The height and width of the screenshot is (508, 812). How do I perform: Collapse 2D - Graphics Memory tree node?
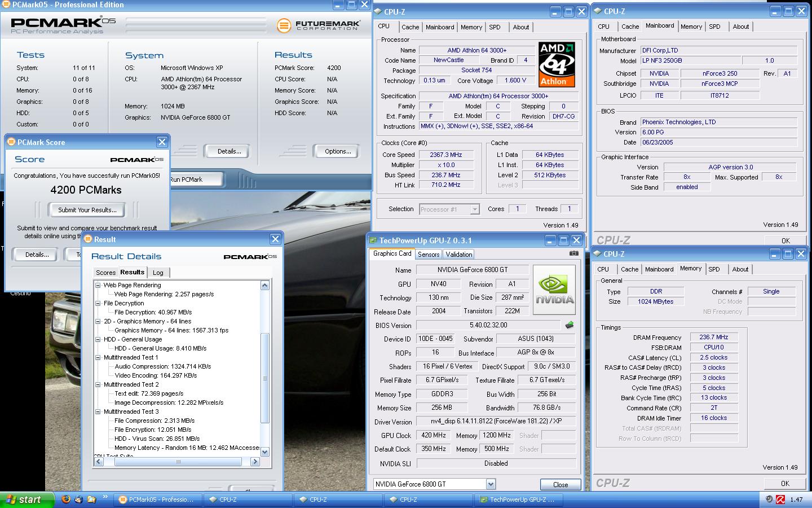tap(98, 321)
